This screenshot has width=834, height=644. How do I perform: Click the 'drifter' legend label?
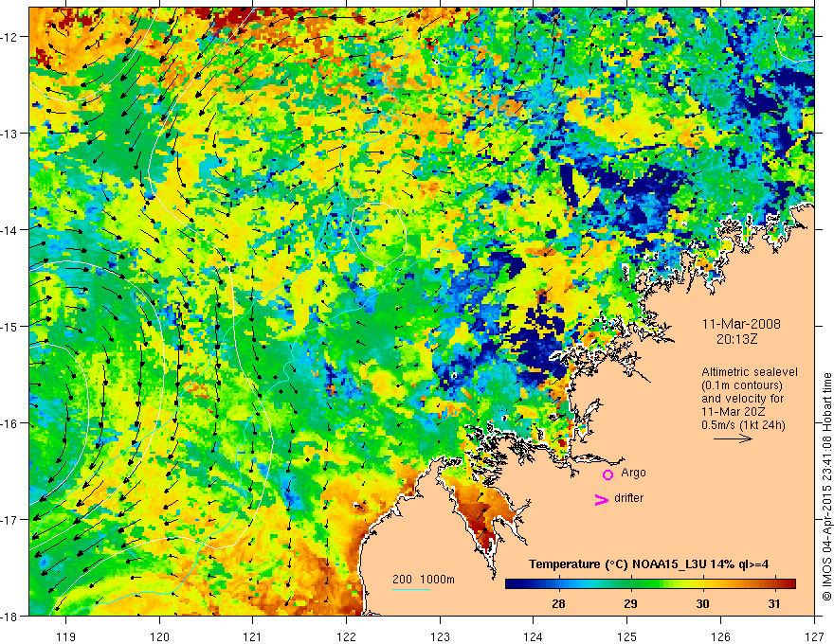click(x=628, y=498)
